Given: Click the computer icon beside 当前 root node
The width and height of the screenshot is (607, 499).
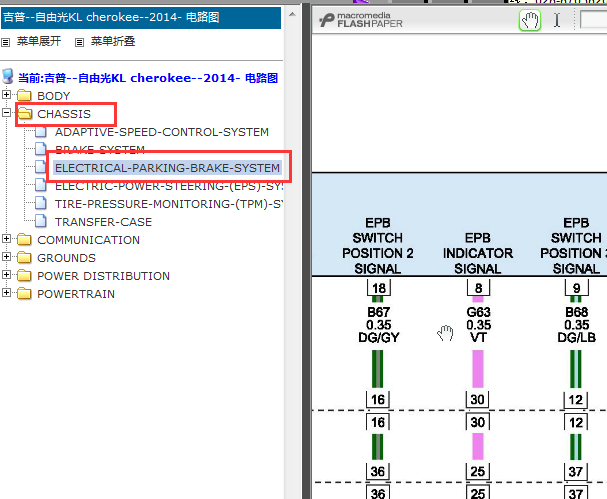Looking at the screenshot, I should [8, 76].
